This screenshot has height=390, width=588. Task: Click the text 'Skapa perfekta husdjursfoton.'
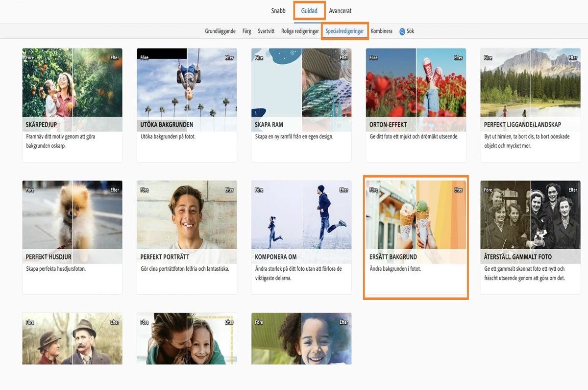(56, 269)
